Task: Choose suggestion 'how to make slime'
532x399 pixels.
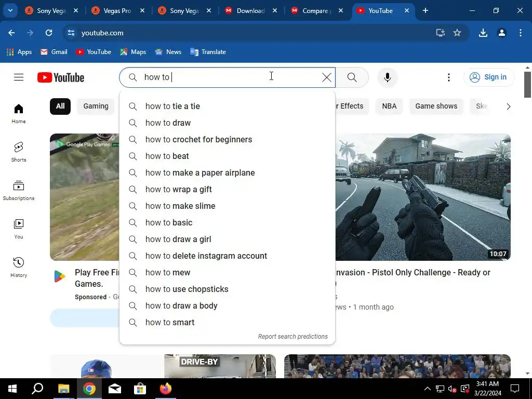Action: click(228, 206)
